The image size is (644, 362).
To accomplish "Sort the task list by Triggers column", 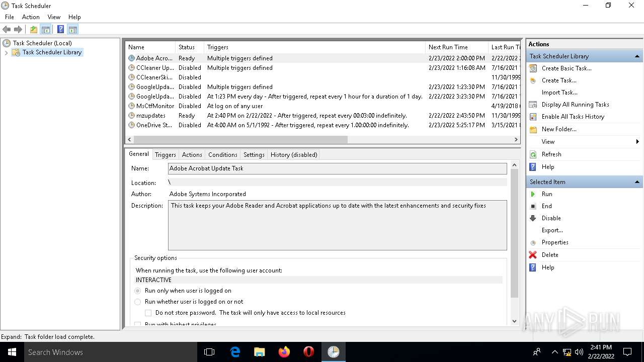I will 314,47.
